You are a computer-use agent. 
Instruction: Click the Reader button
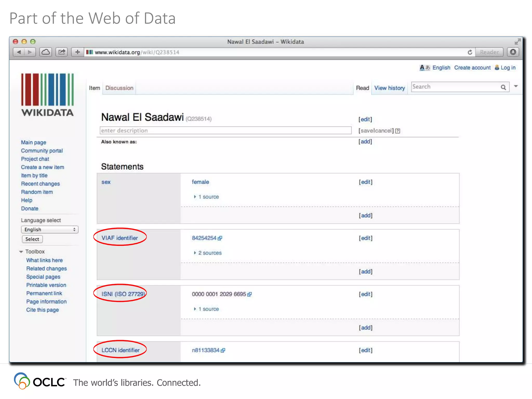point(489,52)
